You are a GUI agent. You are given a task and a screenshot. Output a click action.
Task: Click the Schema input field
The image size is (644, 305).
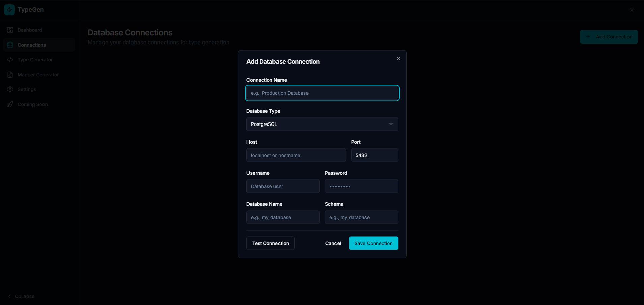[361, 217]
